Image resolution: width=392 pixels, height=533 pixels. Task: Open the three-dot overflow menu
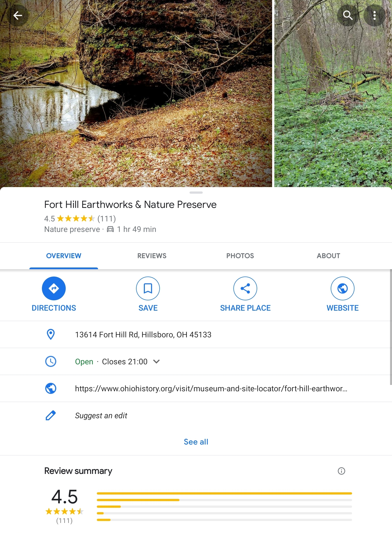click(374, 16)
